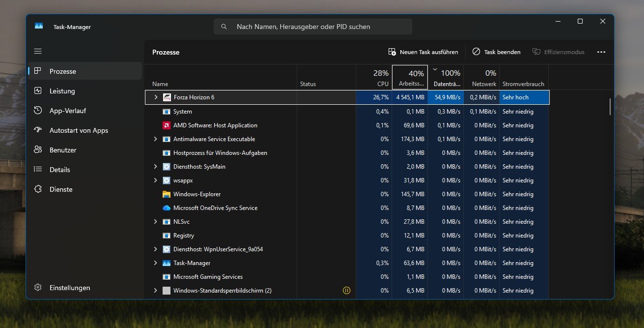Sort by the Netzwerk column header
The width and height of the screenshot is (644, 328).
(x=481, y=77)
